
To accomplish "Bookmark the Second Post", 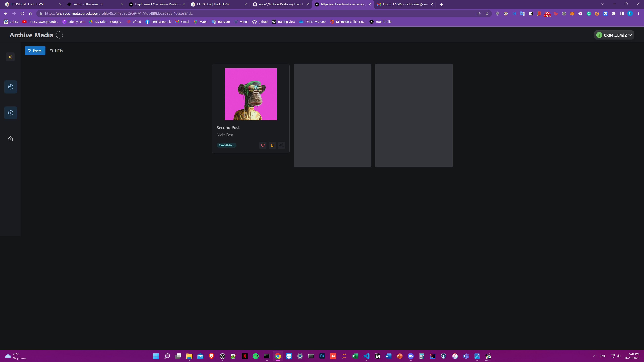I will [272, 145].
